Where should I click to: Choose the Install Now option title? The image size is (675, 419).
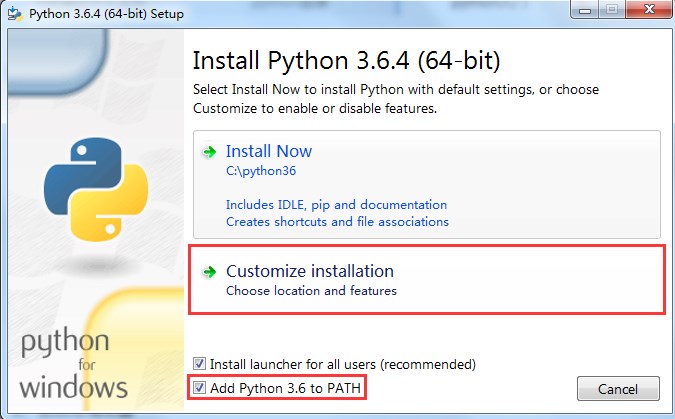click(x=269, y=151)
